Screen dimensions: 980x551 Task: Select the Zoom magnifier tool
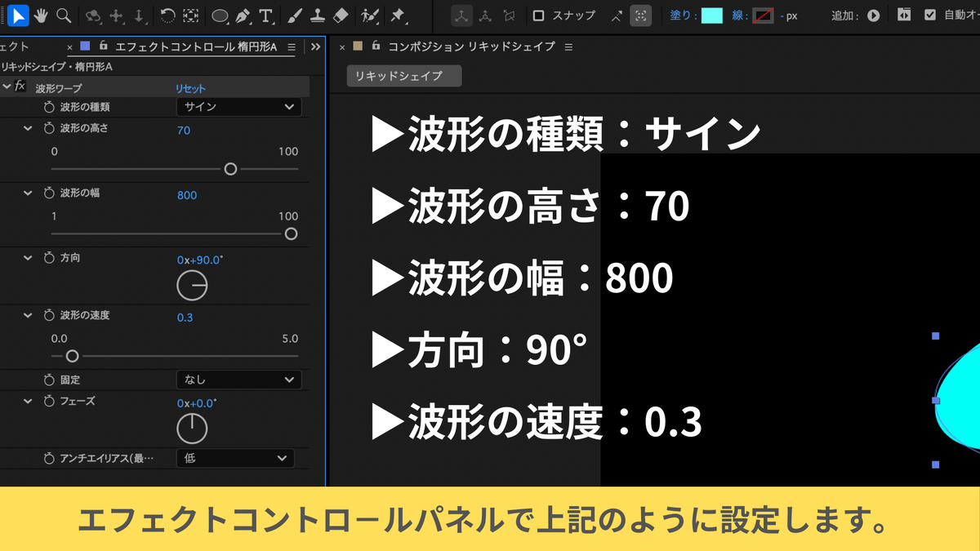point(63,16)
